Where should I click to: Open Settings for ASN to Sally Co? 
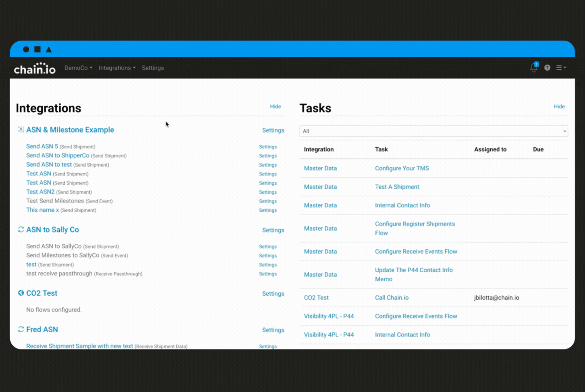(273, 230)
